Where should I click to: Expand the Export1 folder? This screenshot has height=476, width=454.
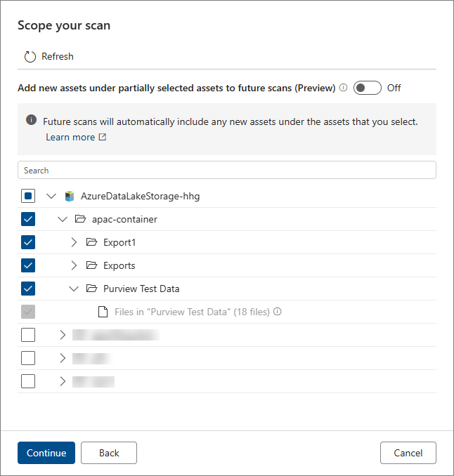point(74,242)
